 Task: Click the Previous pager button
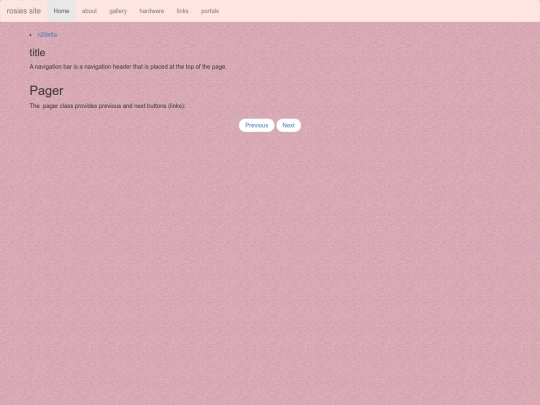pyautogui.click(x=257, y=125)
